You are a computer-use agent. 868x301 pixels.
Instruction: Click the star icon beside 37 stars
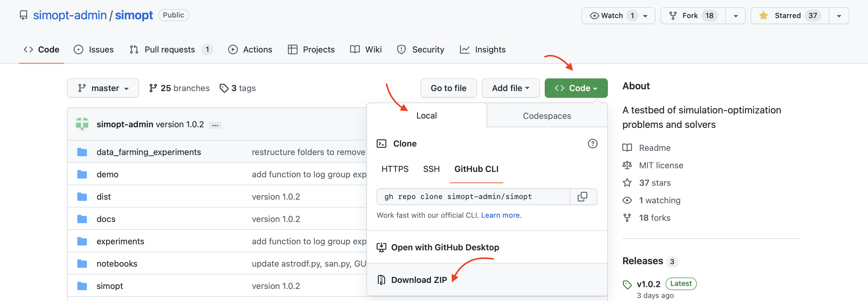pyautogui.click(x=627, y=183)
